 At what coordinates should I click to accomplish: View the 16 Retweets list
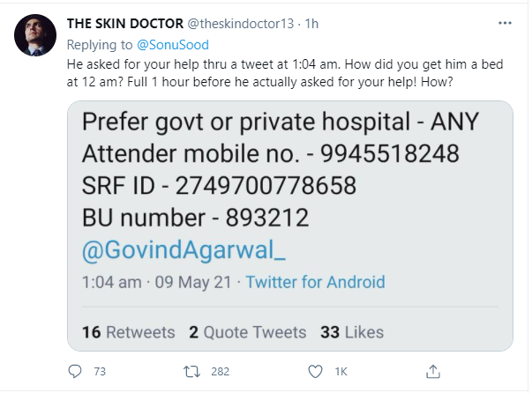128,332
